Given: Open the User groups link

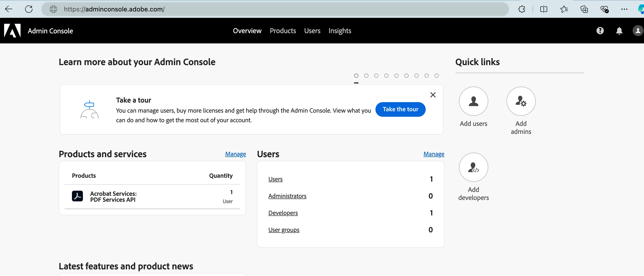Looking at the screenshot, I should [284, 230].
